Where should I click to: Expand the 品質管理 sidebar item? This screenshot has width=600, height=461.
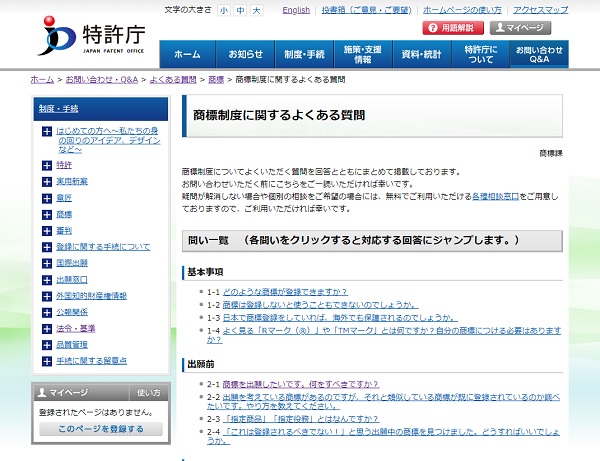(47, 345)
